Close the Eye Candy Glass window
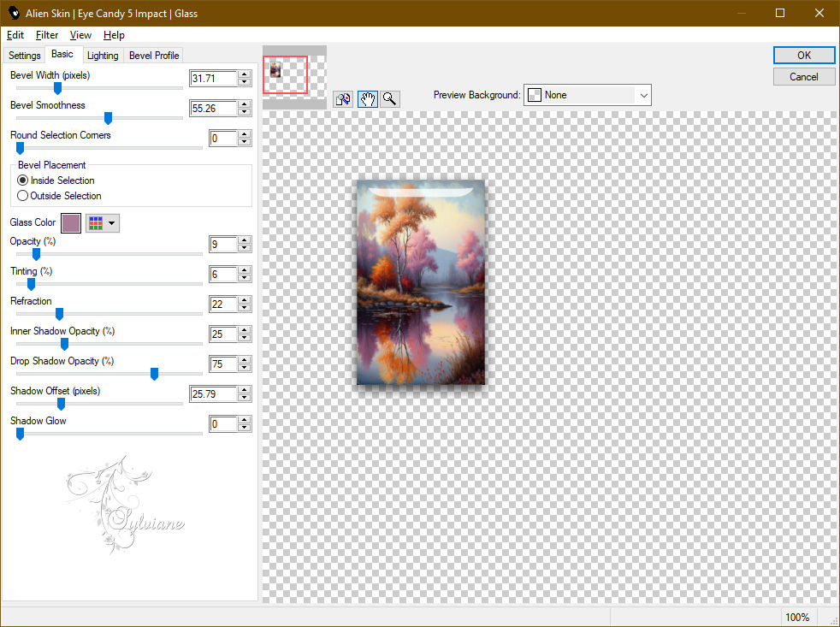 [x=819, y=13]
